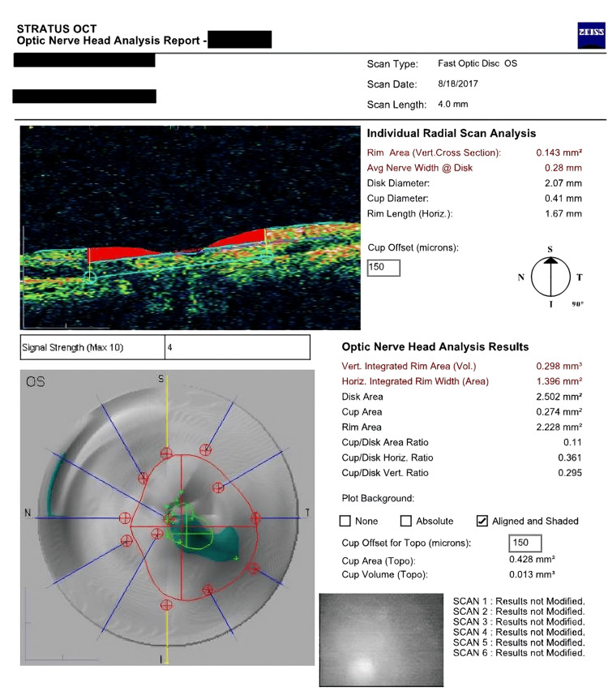
Task: Click Rim Area (Vert.Cross Section) value 0.143 mm²
Action: click(559, 152)
